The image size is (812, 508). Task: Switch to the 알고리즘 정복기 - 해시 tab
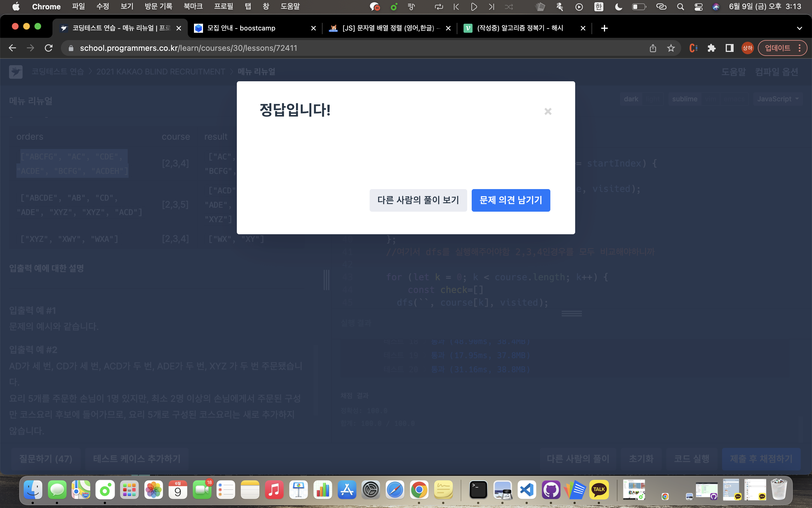(x=524, y=28)
